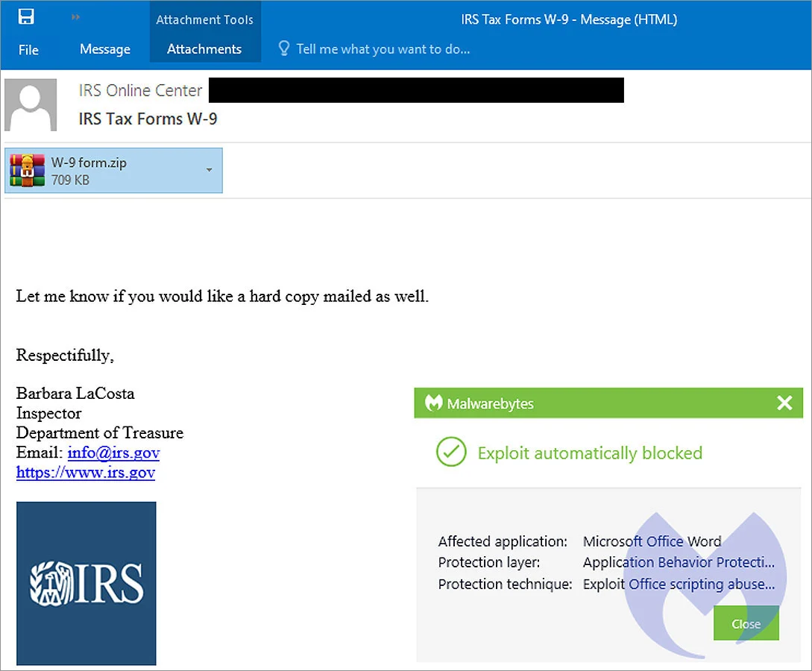The width and height of the screenshot is (812, 671).
Task: Click the Attachment Tools contextual tab label
Action: 204,19
